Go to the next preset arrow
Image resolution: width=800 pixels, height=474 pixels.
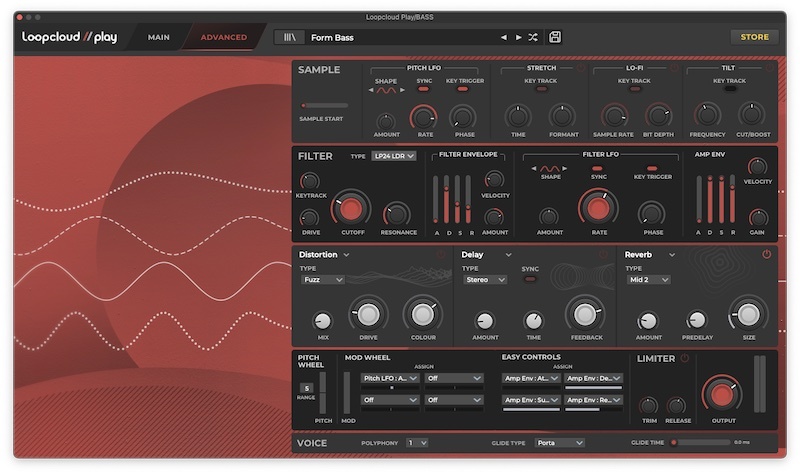point(518,37)
